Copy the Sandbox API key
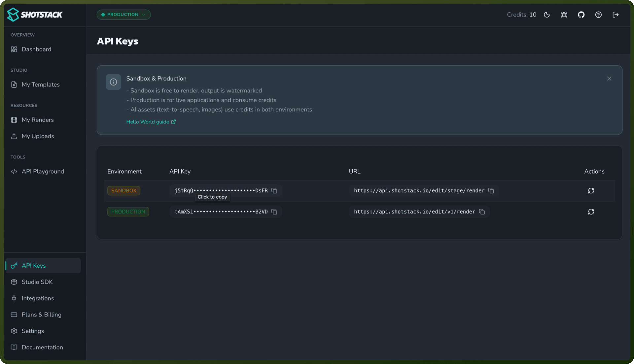This screenshot has width=634, height=364. (274, 191)
